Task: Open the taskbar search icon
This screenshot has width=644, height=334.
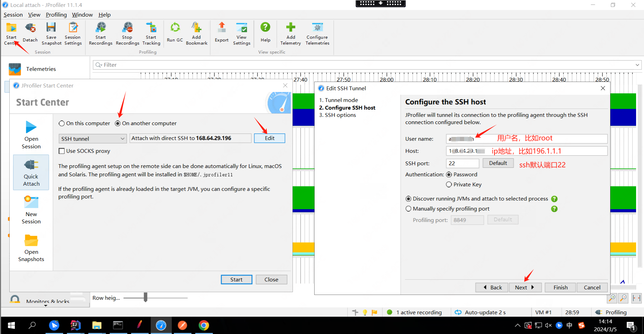Action: [32, 325]
